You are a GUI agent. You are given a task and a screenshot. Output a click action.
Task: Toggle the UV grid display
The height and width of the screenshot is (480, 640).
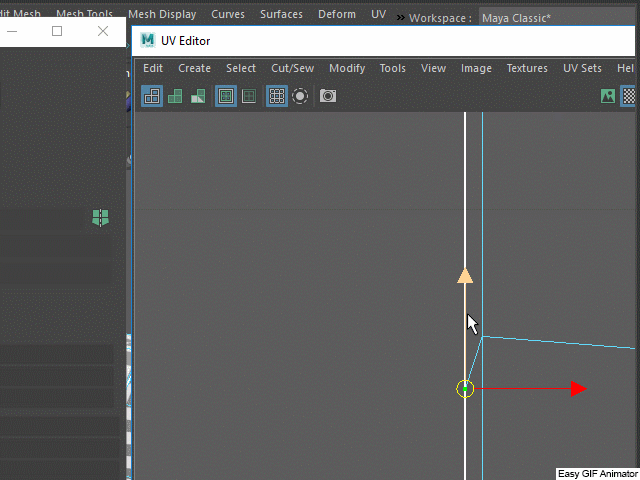click(277, 96)
